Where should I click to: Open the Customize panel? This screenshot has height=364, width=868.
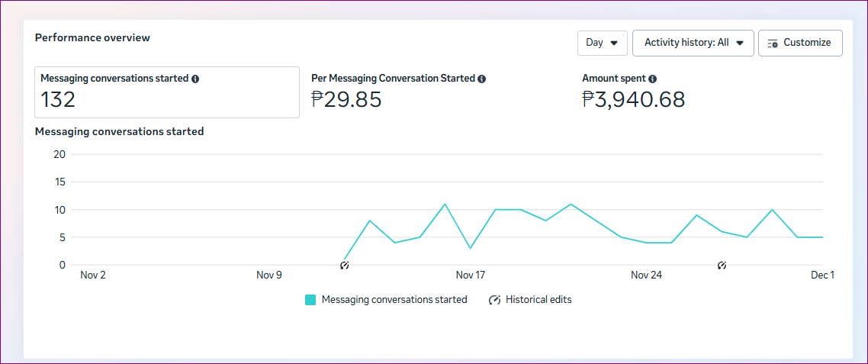(x=800, y=43)
